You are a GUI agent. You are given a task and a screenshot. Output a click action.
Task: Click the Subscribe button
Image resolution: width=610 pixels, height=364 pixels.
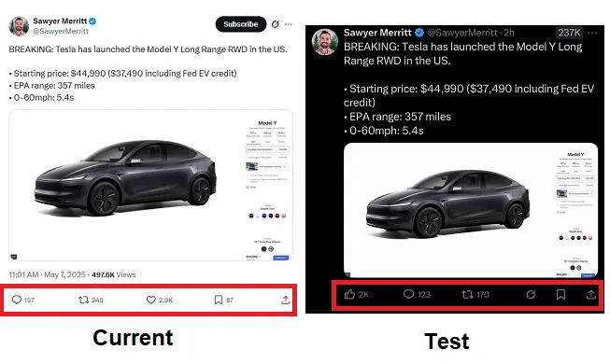click(x=241, y=24)
